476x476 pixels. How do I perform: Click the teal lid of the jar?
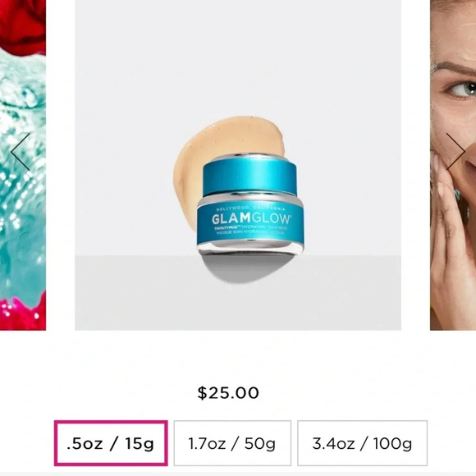(x=249, y=176)
